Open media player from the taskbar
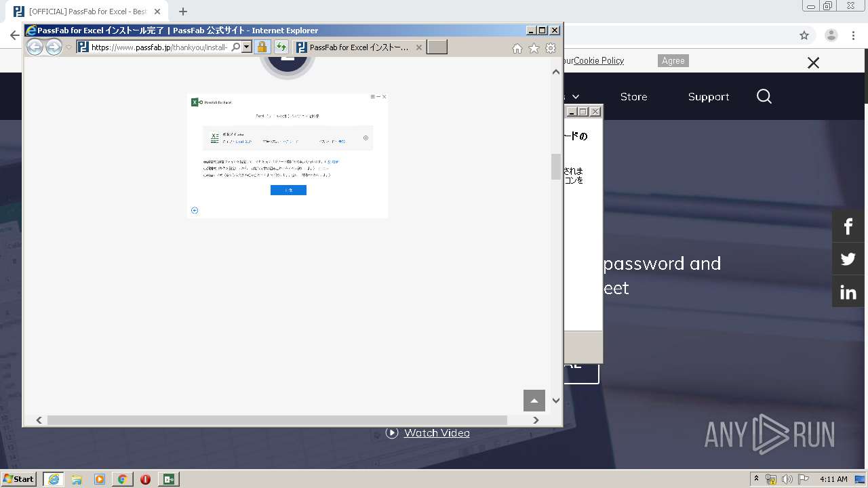Image resolution: width=868 pixels, height=488 pixels. click(100, 479)
